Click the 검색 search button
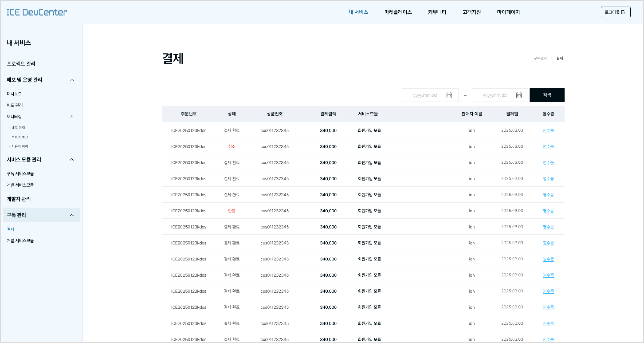Viewport: 644px width, 343px height. point(547,95)
